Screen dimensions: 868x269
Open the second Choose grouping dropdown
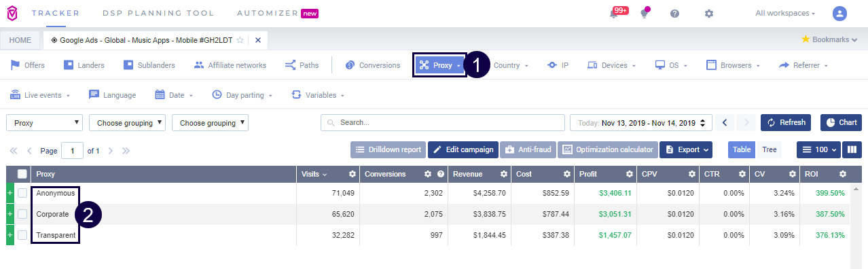pyautogui.click(x=128, y=123)
